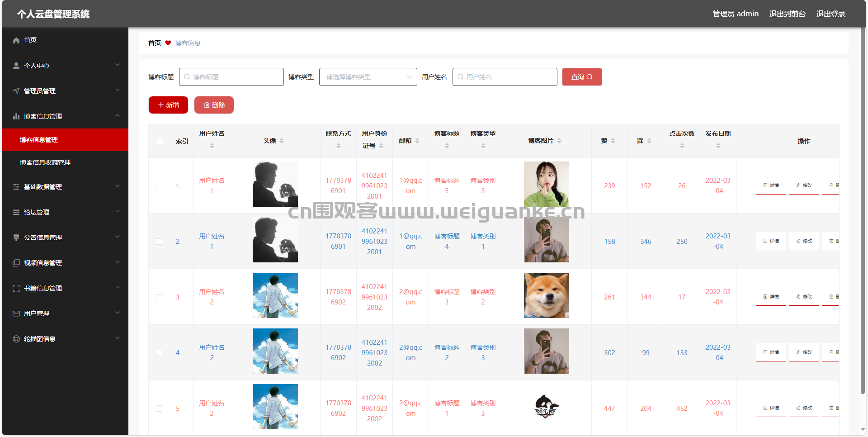Click the home icon beside 首页 in sidebar
This screenshot has height=437, width=868.
[x=16, y=40]
